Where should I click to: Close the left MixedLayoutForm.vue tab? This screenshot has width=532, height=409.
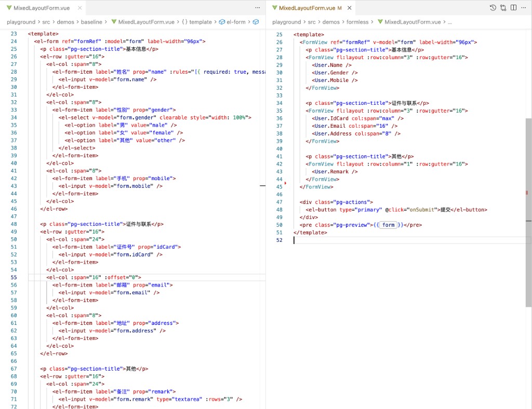(x=79, y=8)
